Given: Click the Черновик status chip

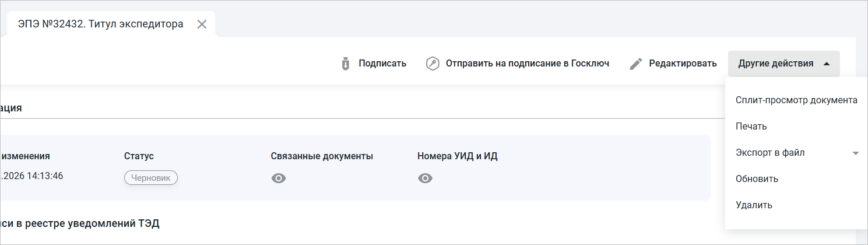Looking at the screenshot, I should click(x=151, y=178).
